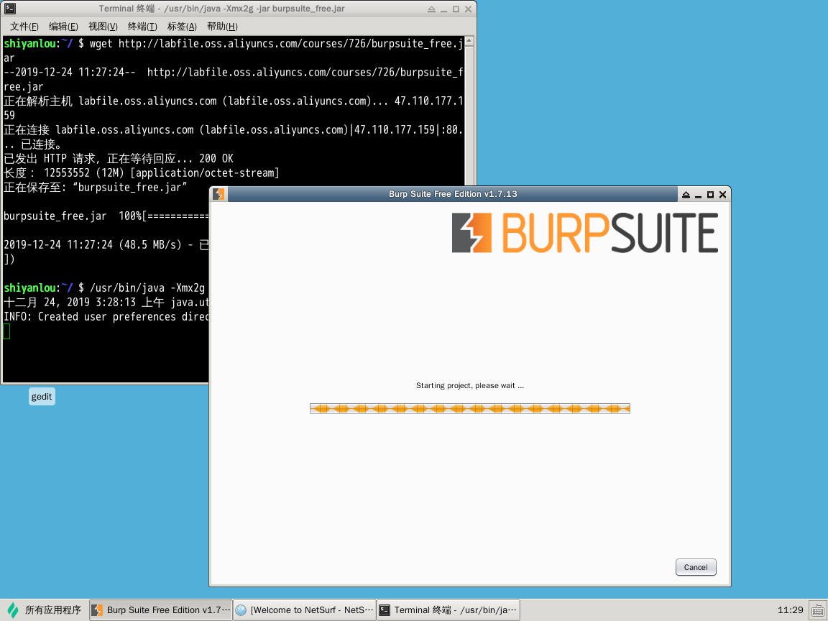Switch to the NetSurf taskbar item
Screen dimensions: 828x644
pyautogui.click(x=305, y=610)
